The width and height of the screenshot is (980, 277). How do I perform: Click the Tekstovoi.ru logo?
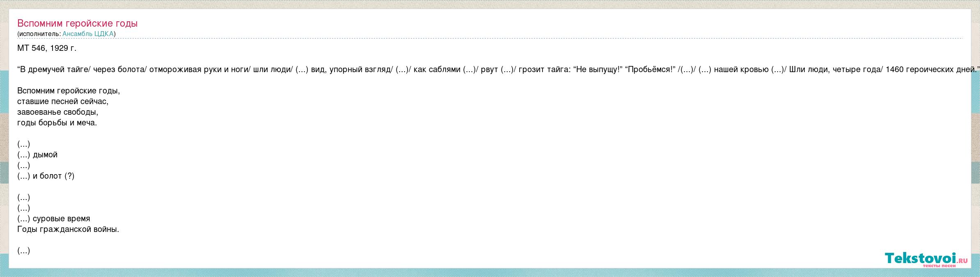click(x=926, y=260)
